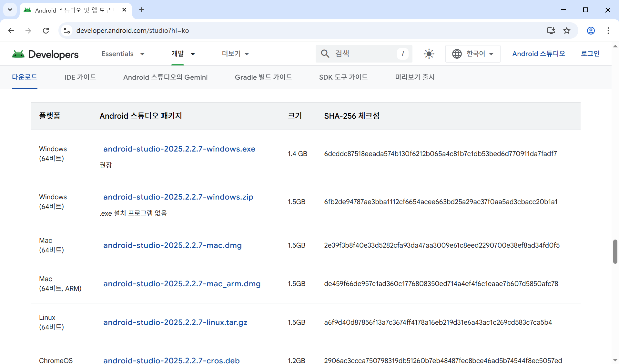The width and height of the screenshot is (619, 364).
Task: Click the 플랫폼 column header
Action: (x=50, y=116)
